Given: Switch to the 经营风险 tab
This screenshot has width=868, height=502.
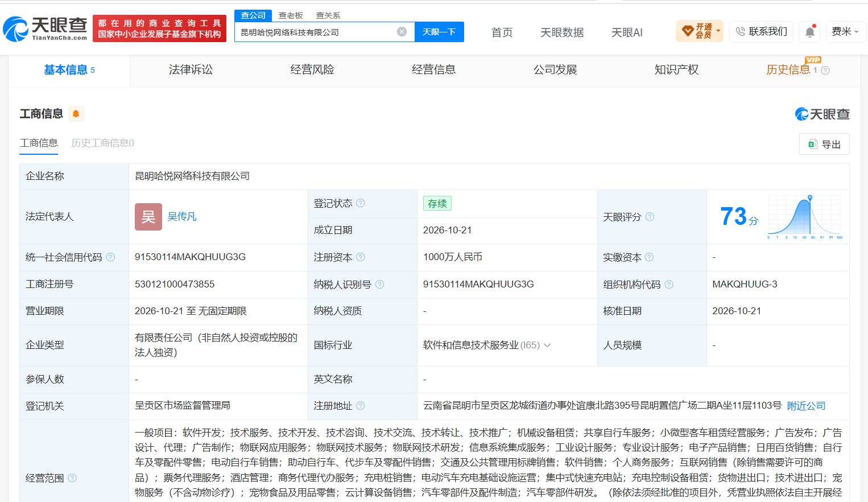Looking at the screenshot, I should pos(312,70).
